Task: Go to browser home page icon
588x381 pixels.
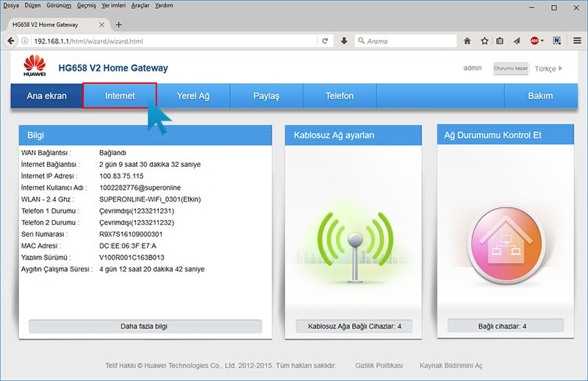Action: [x=467, y=41]
